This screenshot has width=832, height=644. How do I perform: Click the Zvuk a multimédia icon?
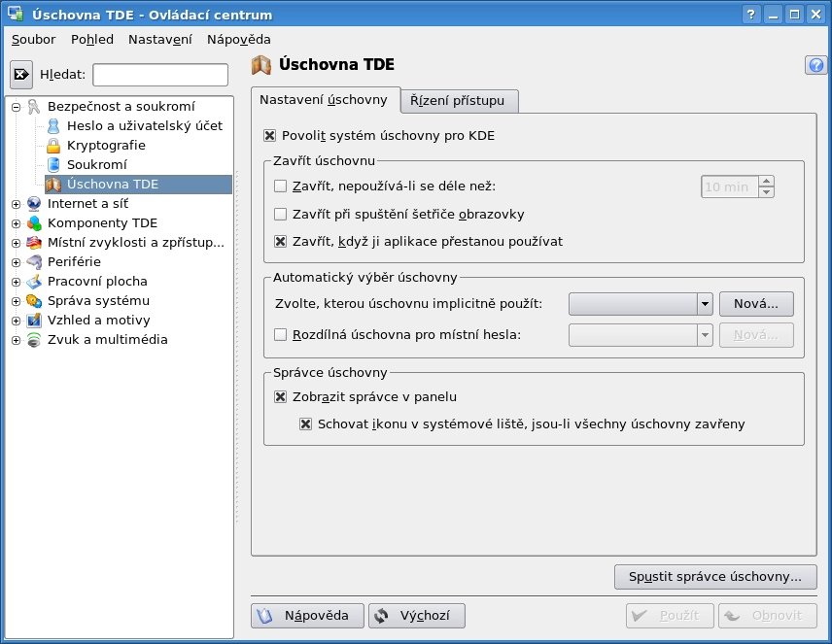coord(34,340)
